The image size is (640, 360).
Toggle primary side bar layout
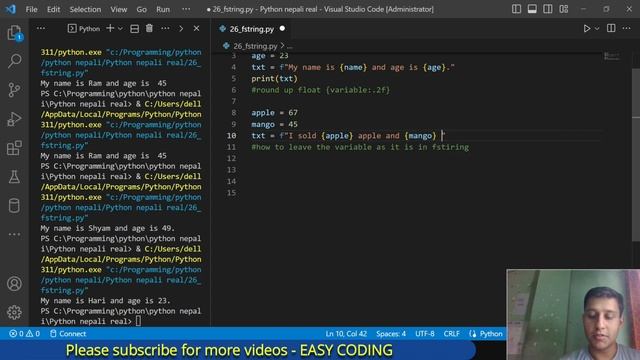[x=516, y=9]
